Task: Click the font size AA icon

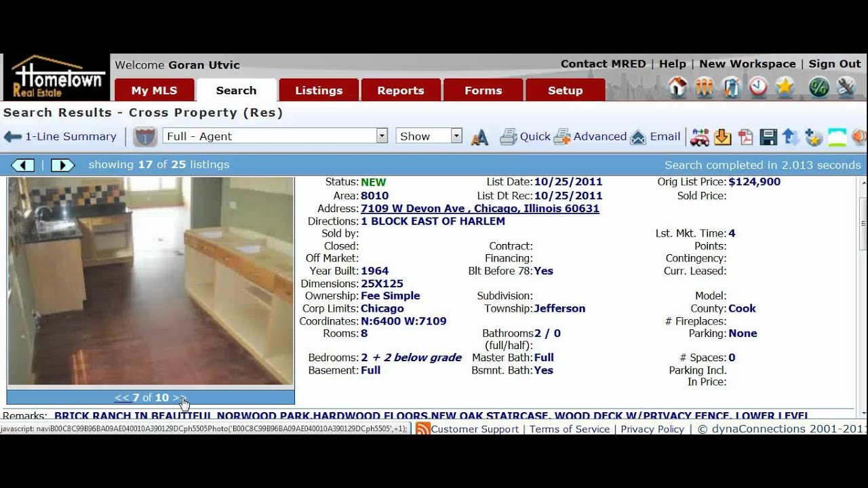Action: click(x=479, y=138)
